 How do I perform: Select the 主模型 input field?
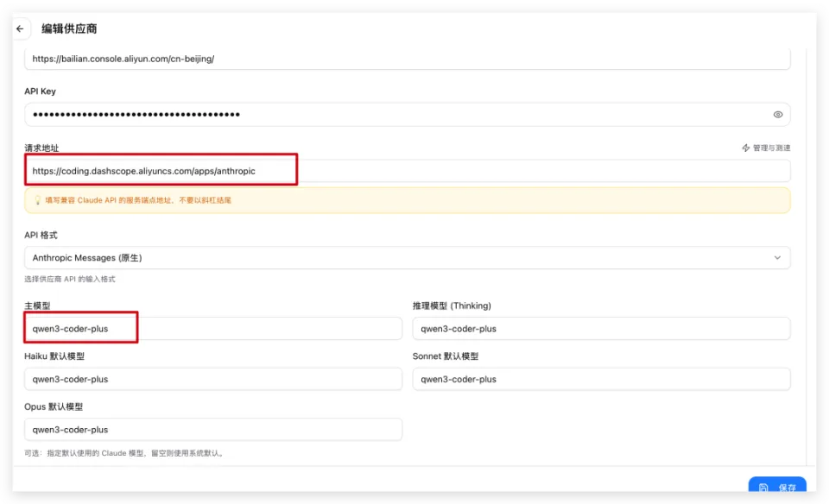pyautogui.click(x=213, y=329)
